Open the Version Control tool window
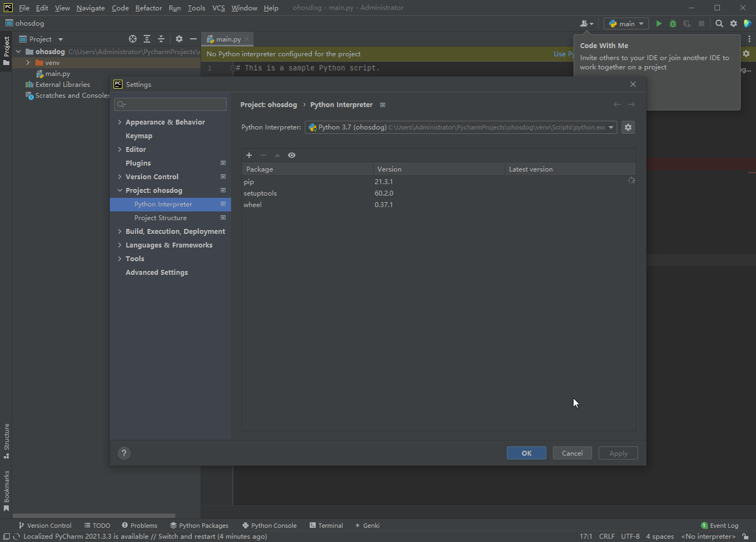This screenshot has height=542, width=756. 45,526
